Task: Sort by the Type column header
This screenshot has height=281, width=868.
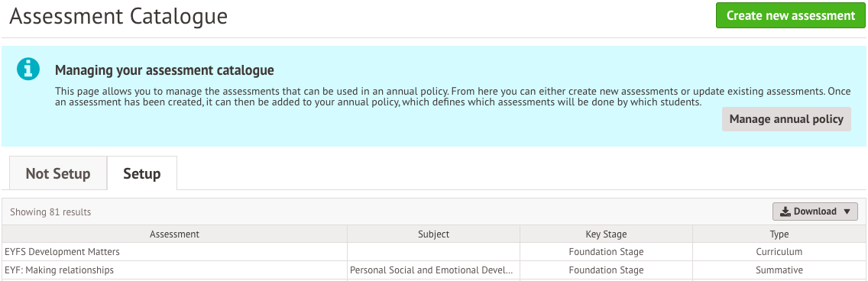Action: 779,234
